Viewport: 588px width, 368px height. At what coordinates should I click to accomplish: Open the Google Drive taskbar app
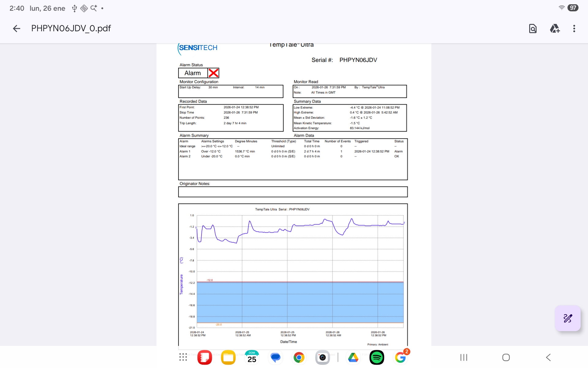coord(353,357)
